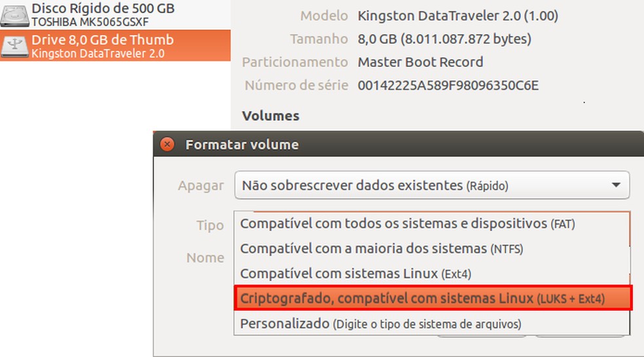
Task: Click the Nome field label
Action: 205,257
